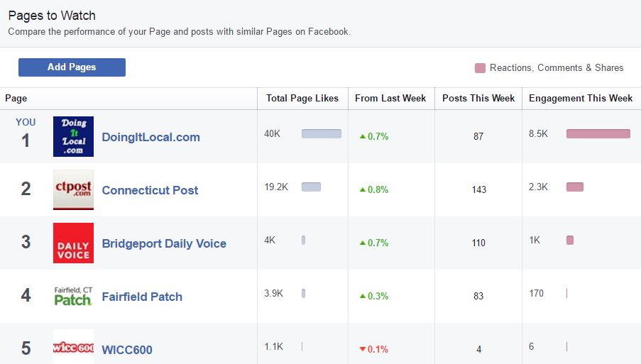
Task: Click the green up arrow for DoingItLocal.com
Action: pos(362,136)
